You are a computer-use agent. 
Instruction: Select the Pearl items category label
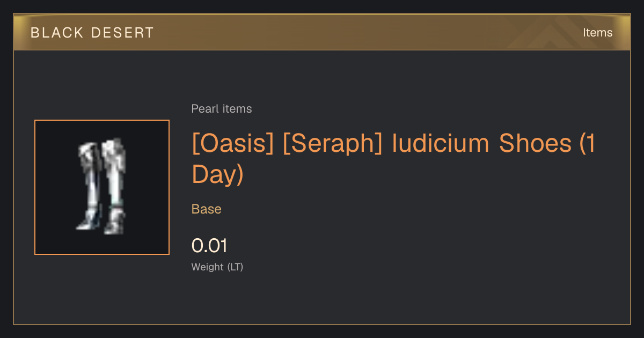pos(222,109)
